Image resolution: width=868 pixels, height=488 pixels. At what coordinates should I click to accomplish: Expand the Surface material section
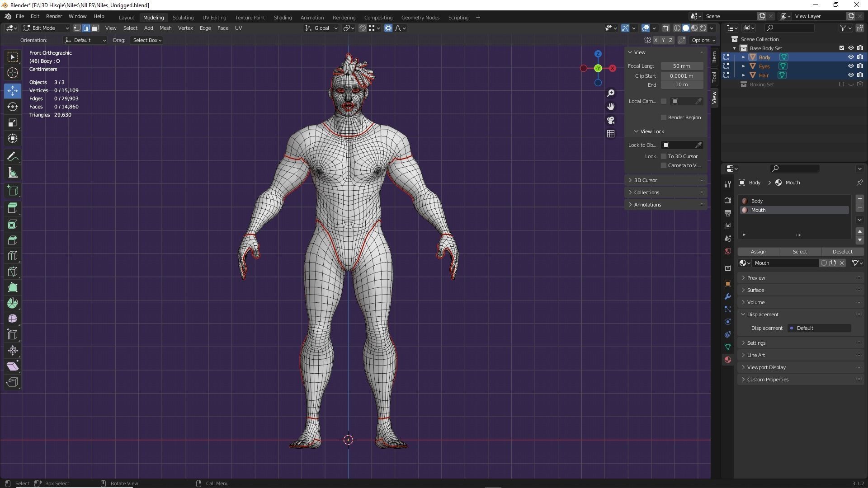click(x=755, y=290)
